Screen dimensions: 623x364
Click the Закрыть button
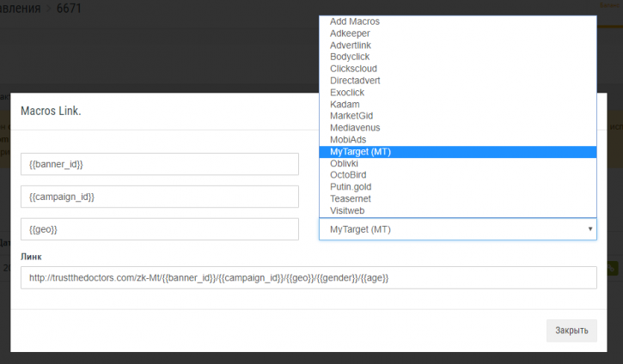point(571,331)
